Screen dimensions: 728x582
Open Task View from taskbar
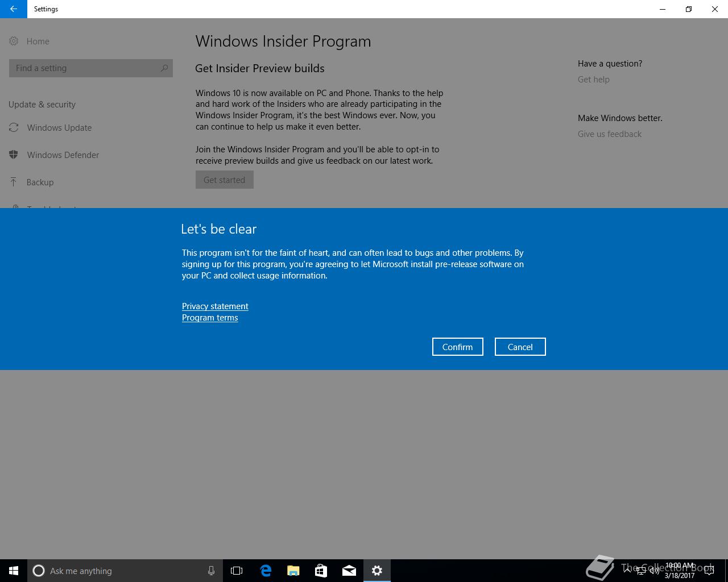point(237,571)
